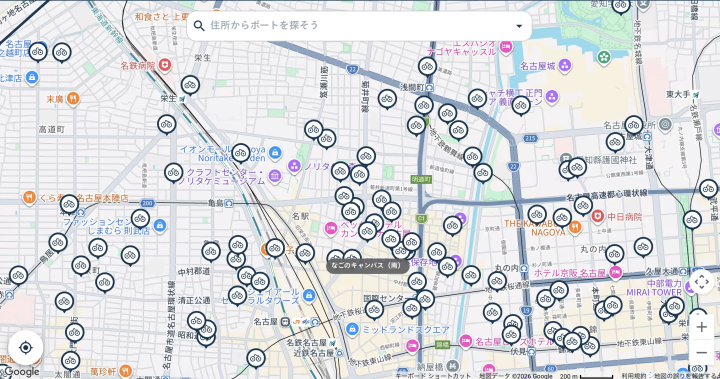Click the ミッドランドスクエア shopping icon

point(352,329)
